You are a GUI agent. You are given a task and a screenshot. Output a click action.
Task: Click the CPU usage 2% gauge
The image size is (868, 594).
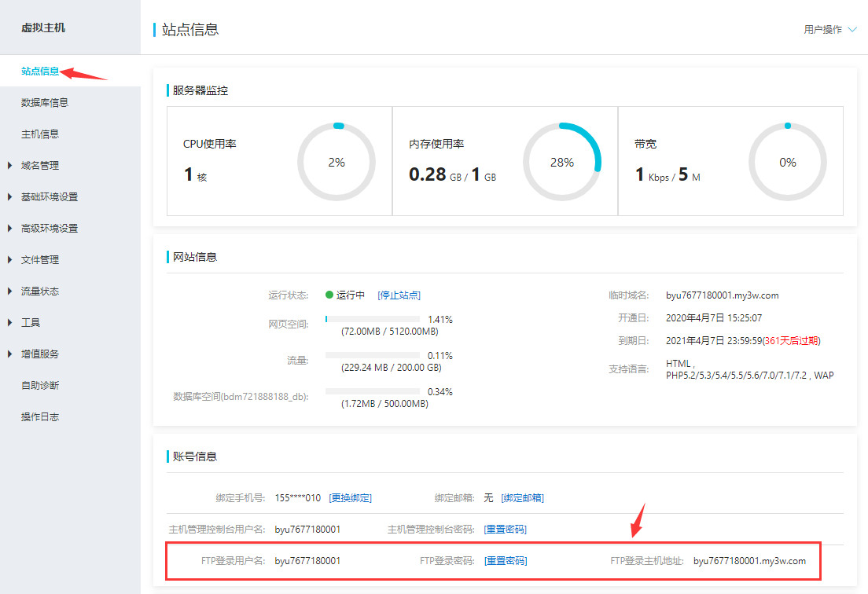(336, 163)
